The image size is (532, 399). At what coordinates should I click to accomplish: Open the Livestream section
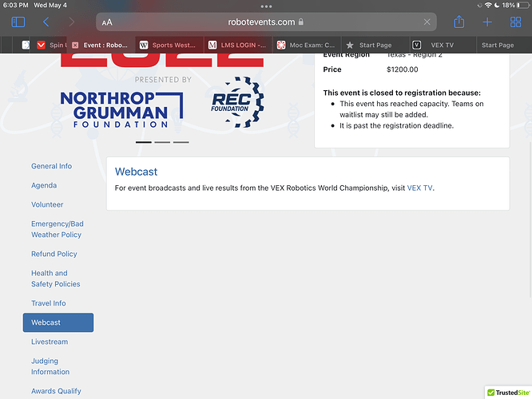50,342
